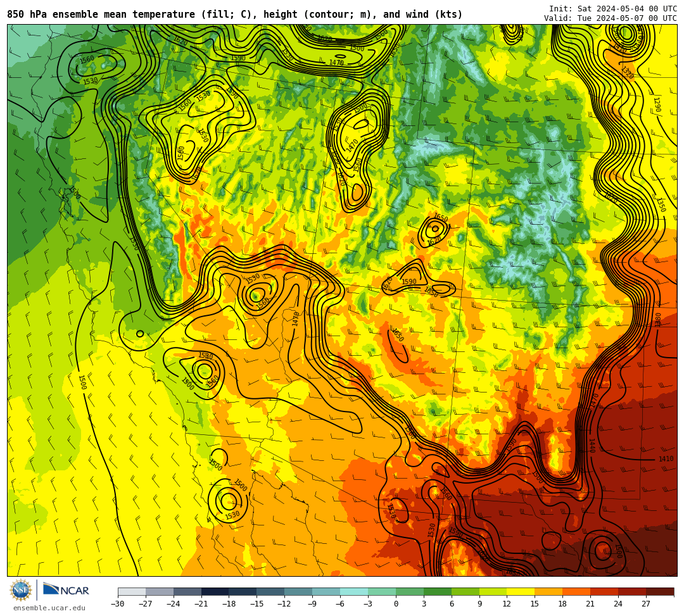This screenshot has height=616, width=684.
Task: Pick the dark green swatch between 3 and 6
Action: click(x=438, y=591)
